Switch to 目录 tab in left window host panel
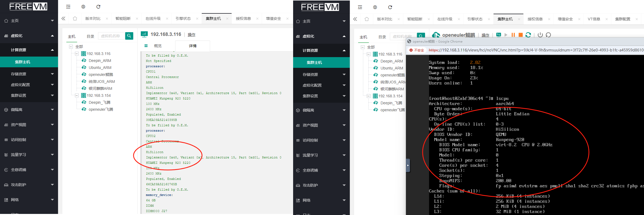Image resolution: width=644 pixels, height=215 pixels. pos(91,36)
